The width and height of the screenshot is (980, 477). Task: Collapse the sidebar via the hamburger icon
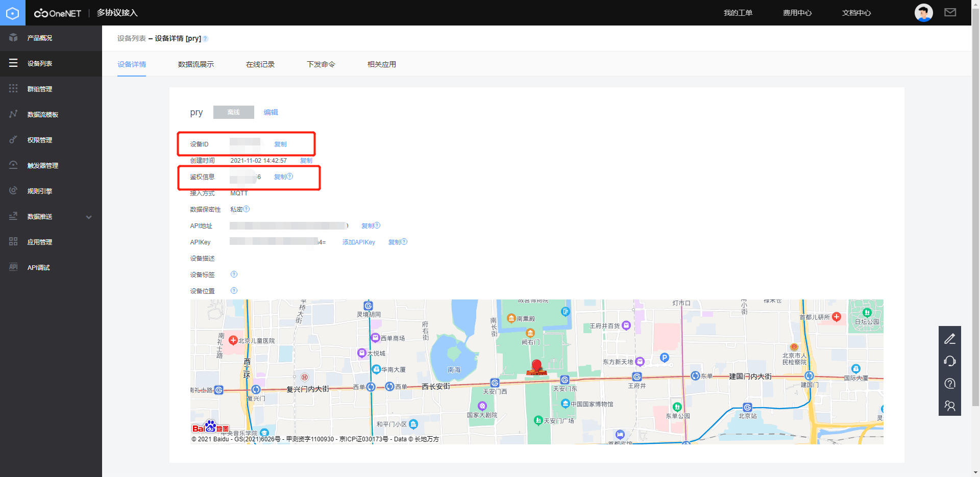coord(13,63)
